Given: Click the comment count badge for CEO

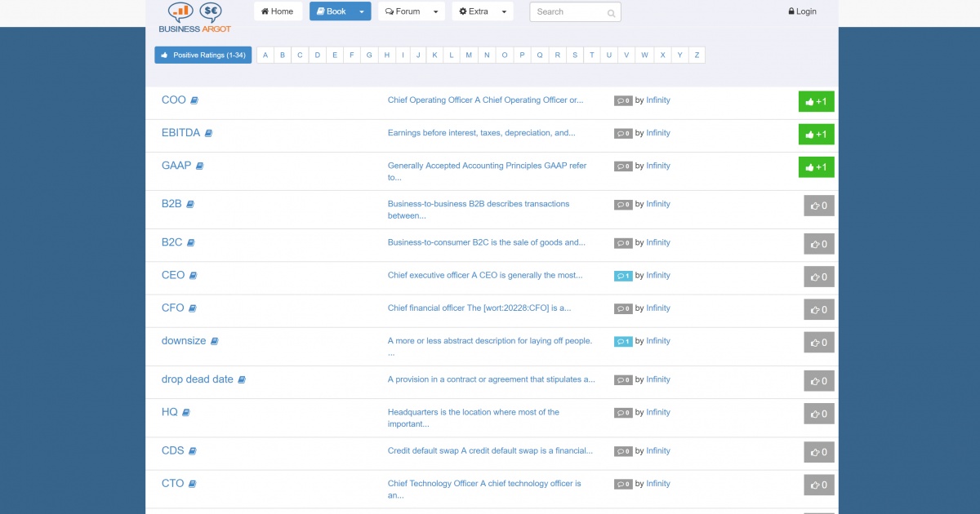Looking at the screenshot, I should point(623,276).
